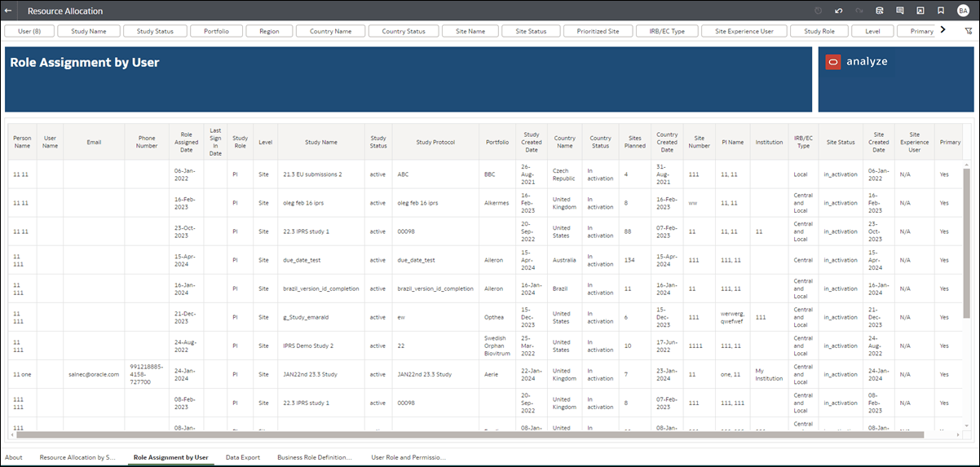Select the brazil_version_id_completion study name cell
This screenshot has width=980, height=467.
click(320, 289)
